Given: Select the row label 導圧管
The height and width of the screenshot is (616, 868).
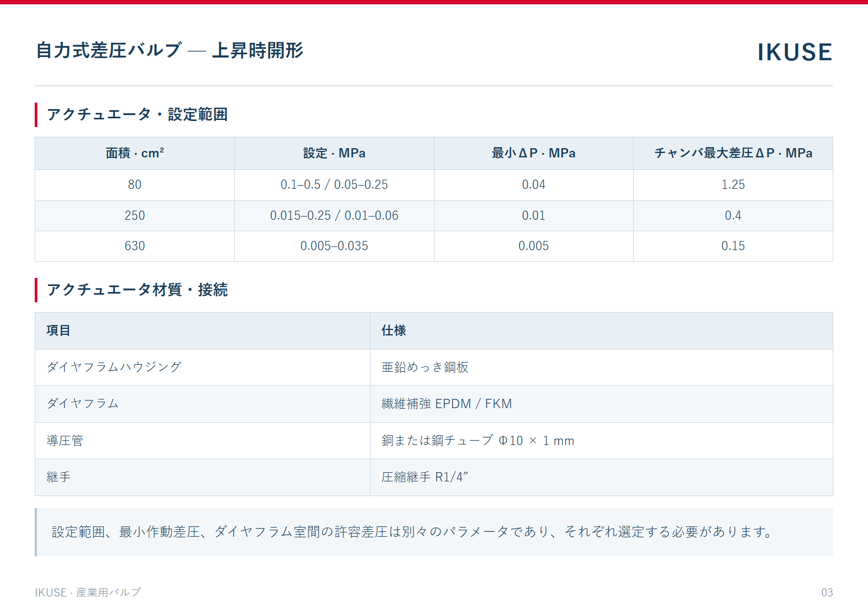Looking at the screenshot, I should (x=65, y=441).
